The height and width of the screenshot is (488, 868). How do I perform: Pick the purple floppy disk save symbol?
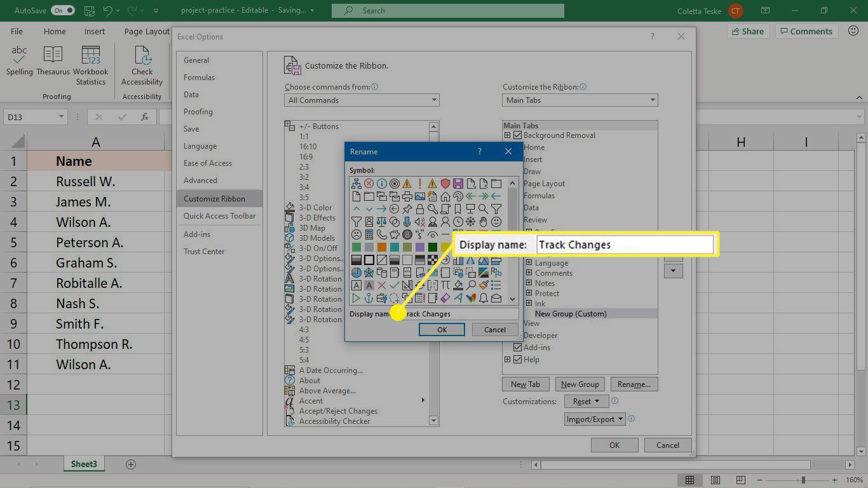coord(458,184)
